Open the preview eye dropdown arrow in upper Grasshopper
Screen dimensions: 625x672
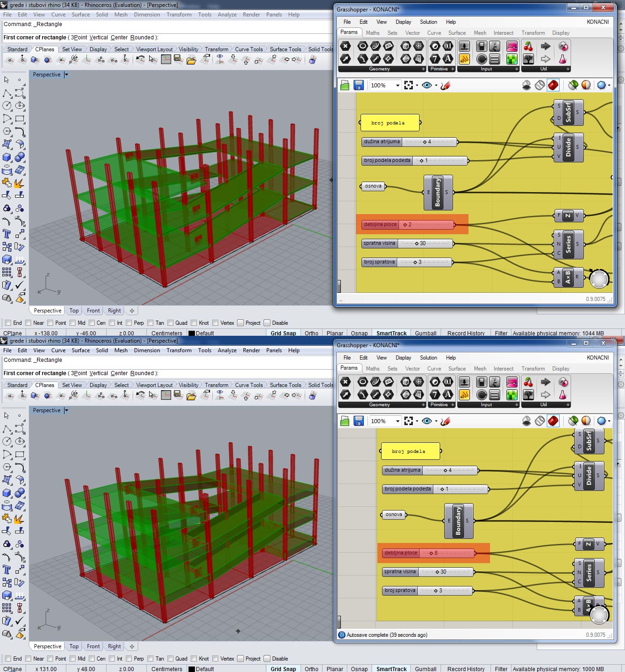point(436,86)
